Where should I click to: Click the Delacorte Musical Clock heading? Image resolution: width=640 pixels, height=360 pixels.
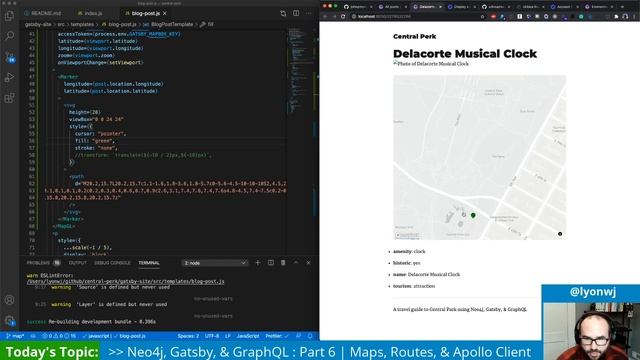click(x=465, y=53)
